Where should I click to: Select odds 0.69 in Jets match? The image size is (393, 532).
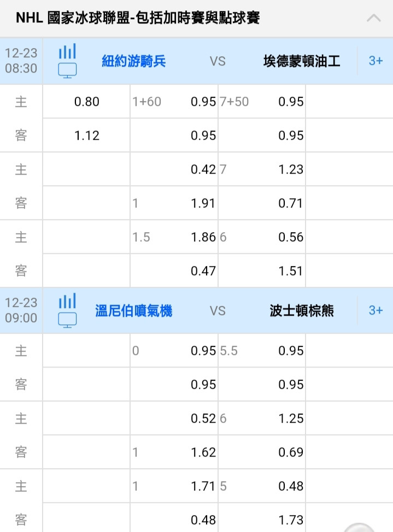point(262,452)
